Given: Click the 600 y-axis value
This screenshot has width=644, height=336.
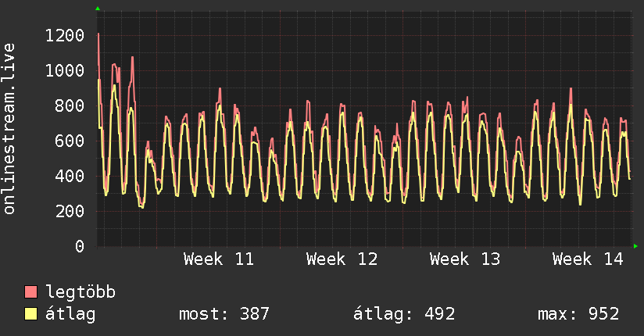Looking at the screenshot, I should (x=70, y=141).
